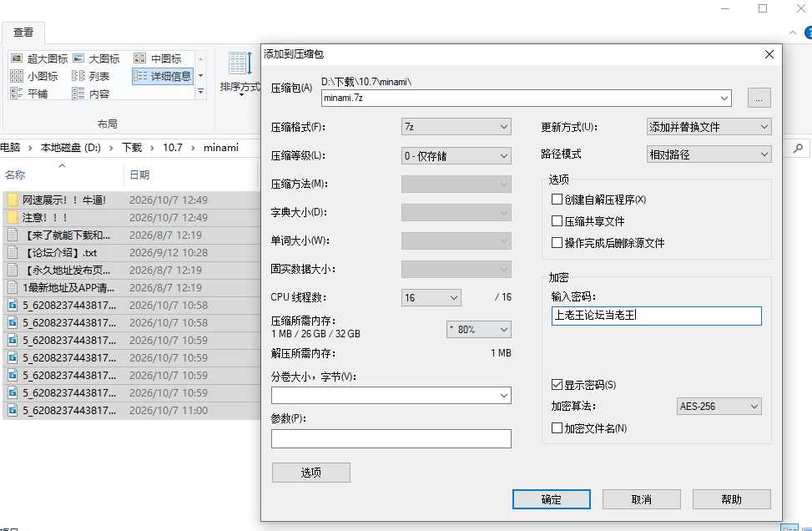Click 本地磁盘 (D:) in the breadcrumb
812x531 pixels.
click(70, 148)
